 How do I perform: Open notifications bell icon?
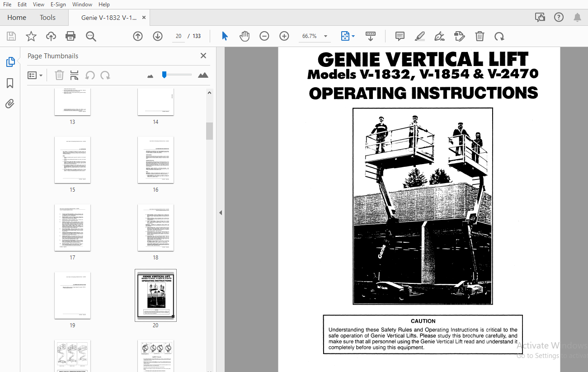click(x=577, y=17)
